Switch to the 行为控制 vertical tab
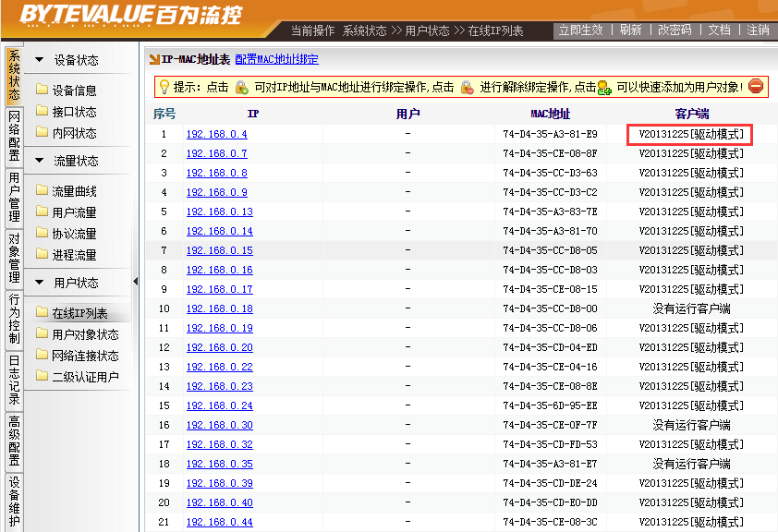The height and width of the screenshot is (532, 778). [x=14, y=319]
